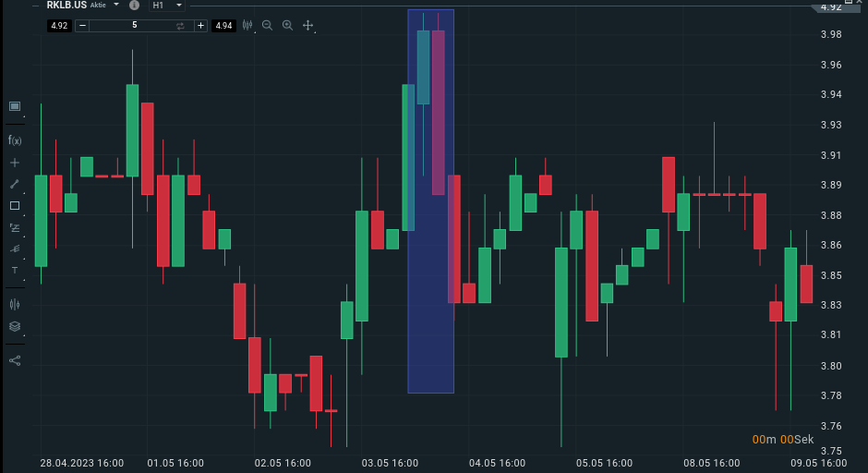Select the trend line drawing tool

pyautogui.click(x=15, y=184)
